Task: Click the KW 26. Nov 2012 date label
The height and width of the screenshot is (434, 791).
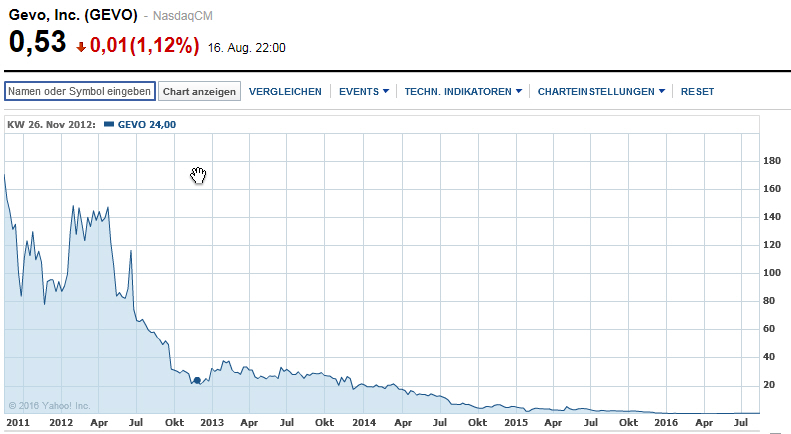Action: pos(51,125)
